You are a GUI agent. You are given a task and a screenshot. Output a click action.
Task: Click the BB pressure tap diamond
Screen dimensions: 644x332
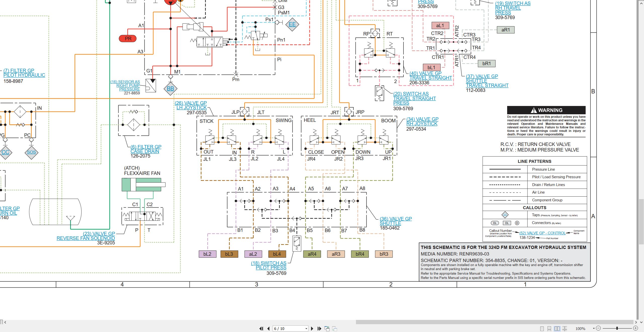click(170, 89)
